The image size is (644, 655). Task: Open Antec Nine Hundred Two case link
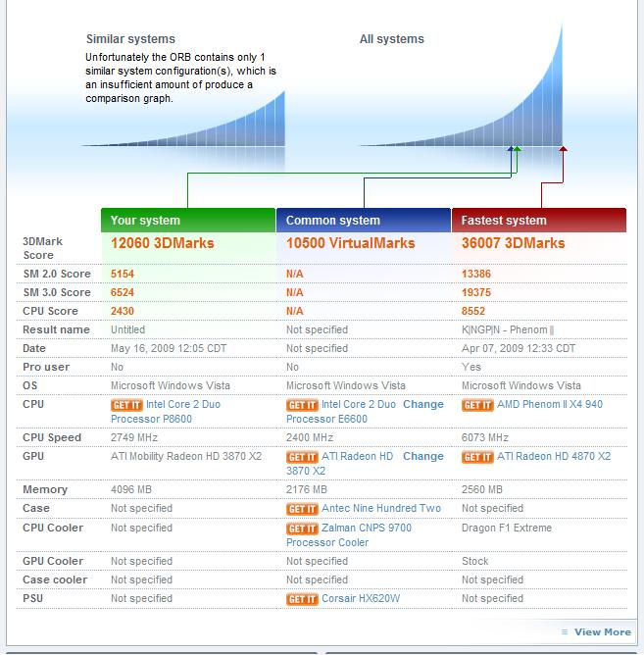[381, 508]
